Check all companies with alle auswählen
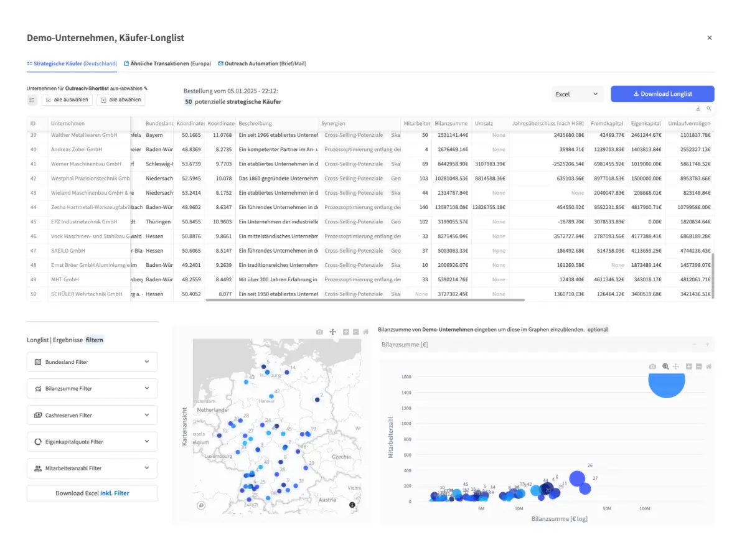 click(67, 100)
